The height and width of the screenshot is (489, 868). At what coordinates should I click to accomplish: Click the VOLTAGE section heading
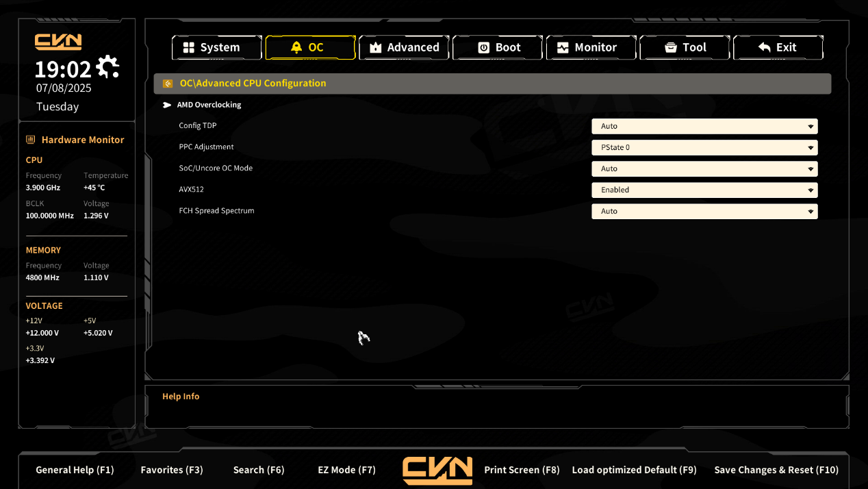(44, 306)
